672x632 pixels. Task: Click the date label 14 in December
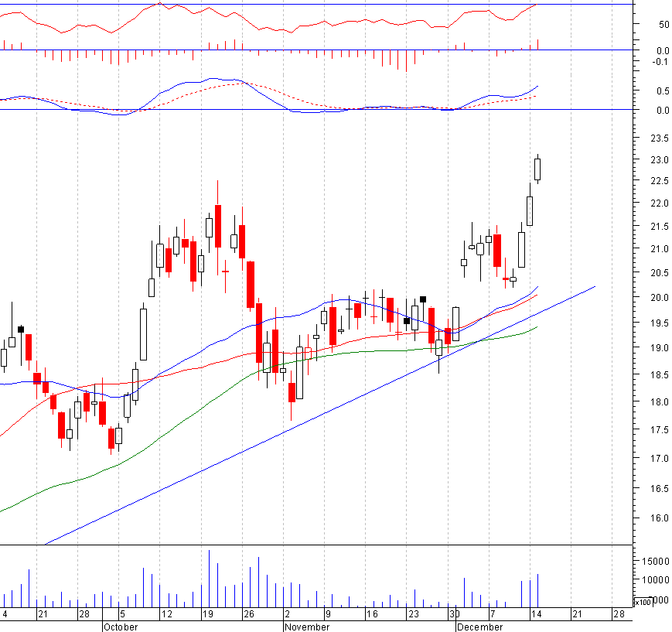(536, 614)
